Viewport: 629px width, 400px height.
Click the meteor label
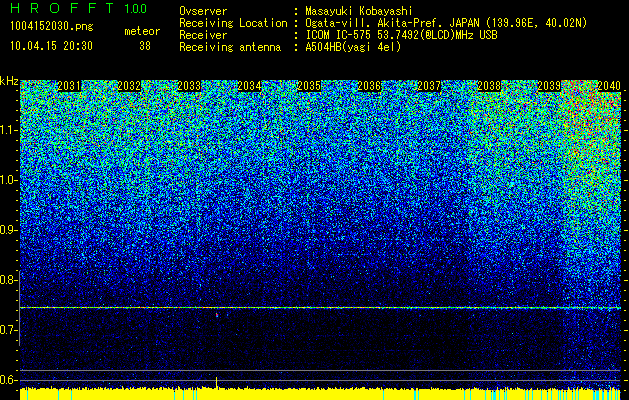pyautogui.click(x=142, y=31)
